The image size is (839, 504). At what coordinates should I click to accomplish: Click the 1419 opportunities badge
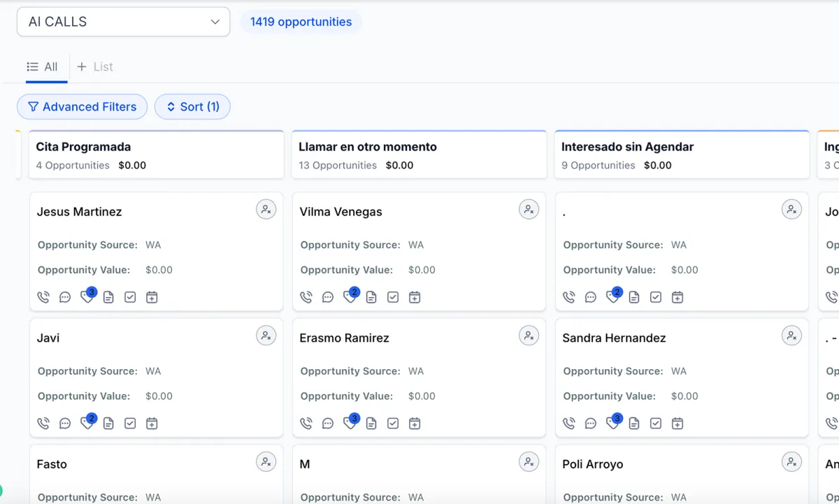301,22
